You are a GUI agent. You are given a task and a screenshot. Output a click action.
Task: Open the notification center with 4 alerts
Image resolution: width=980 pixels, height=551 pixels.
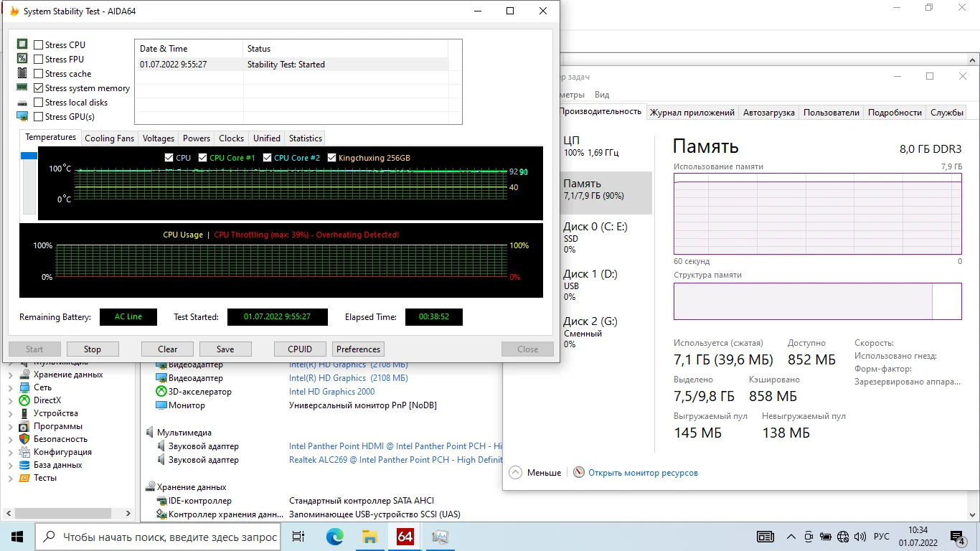tap(958, 537)
